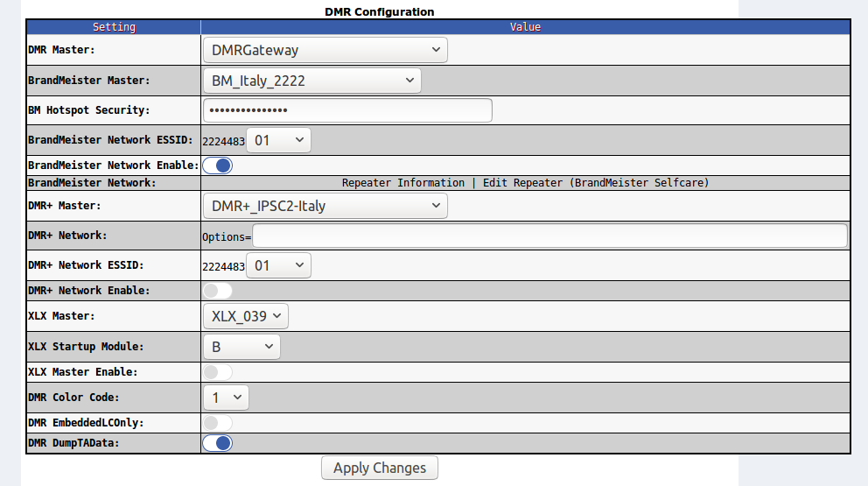868x486 pixels.
Task: Click the Value column header
Action: point(525,27)
